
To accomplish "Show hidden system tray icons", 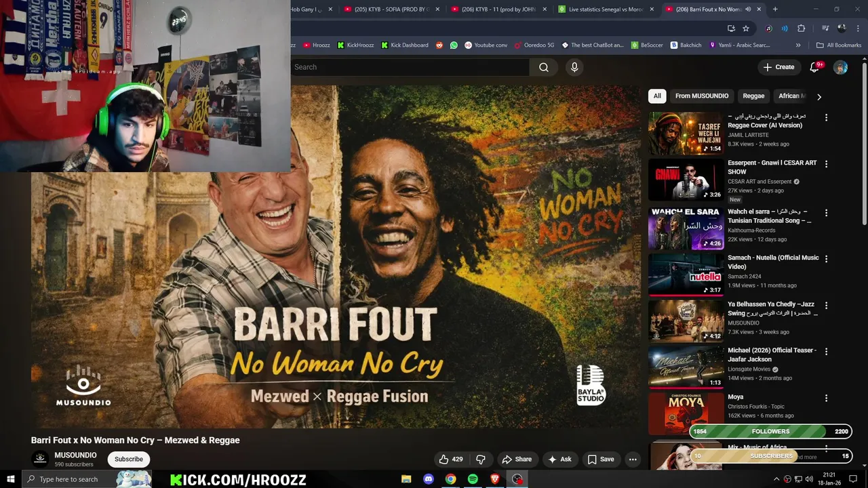I will tap(776, 479).
